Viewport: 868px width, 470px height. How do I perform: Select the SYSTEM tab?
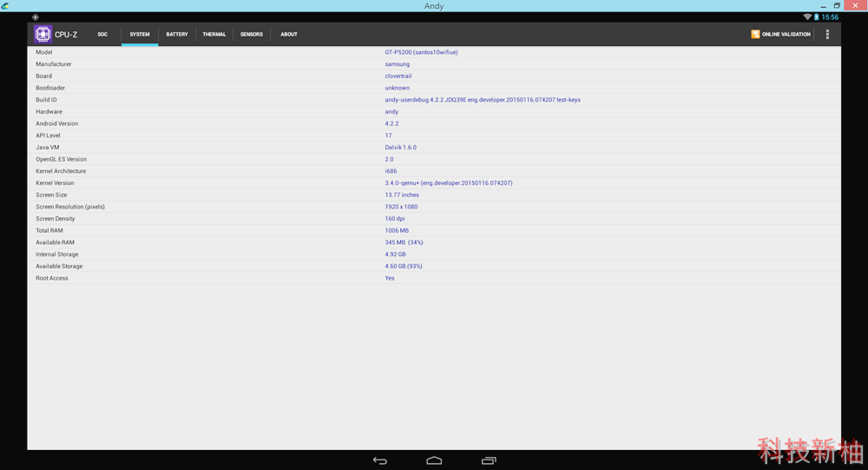(140, 35)
